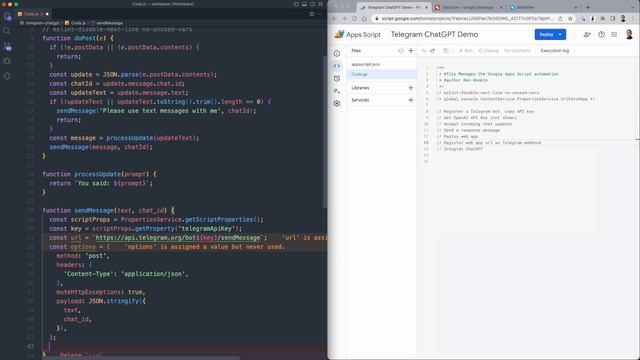The height and width of the screenshot is (360, 640).
Task: Add a service with the Services plus
Action: pyautogui.click(x=411, y=100)
